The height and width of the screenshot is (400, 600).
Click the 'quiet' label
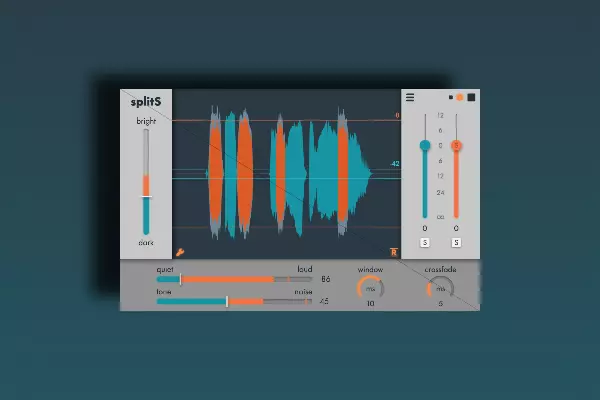point(165,269)
